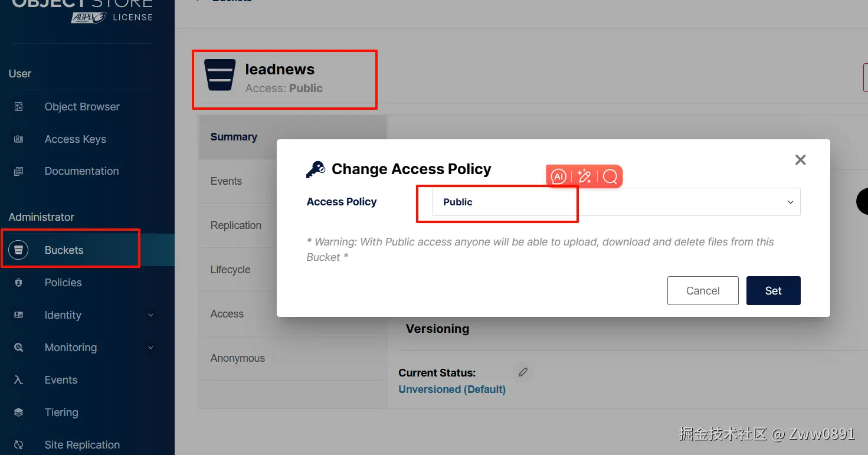Open Site Replication via its sync icon
The image size is (868, 455).
click(18, 445)
